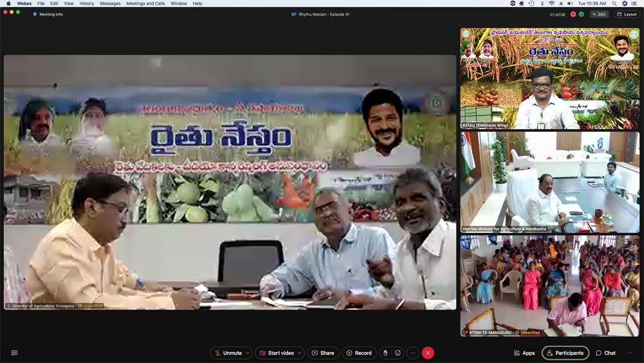Expand the video options arrow beside Start video
Image resolution: width=644 pixels, height=363 pixels.
(299, 353)
